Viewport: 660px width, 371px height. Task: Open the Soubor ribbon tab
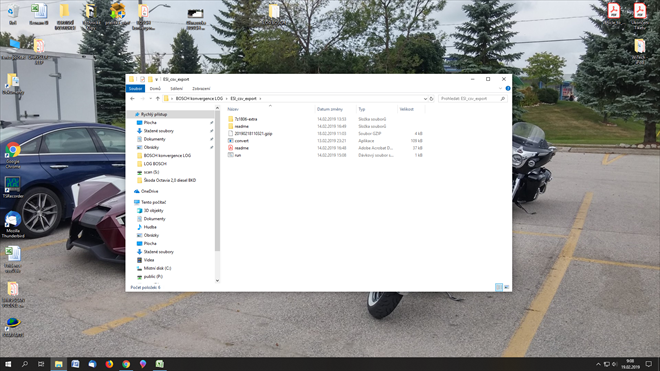(x=135, y=88)
